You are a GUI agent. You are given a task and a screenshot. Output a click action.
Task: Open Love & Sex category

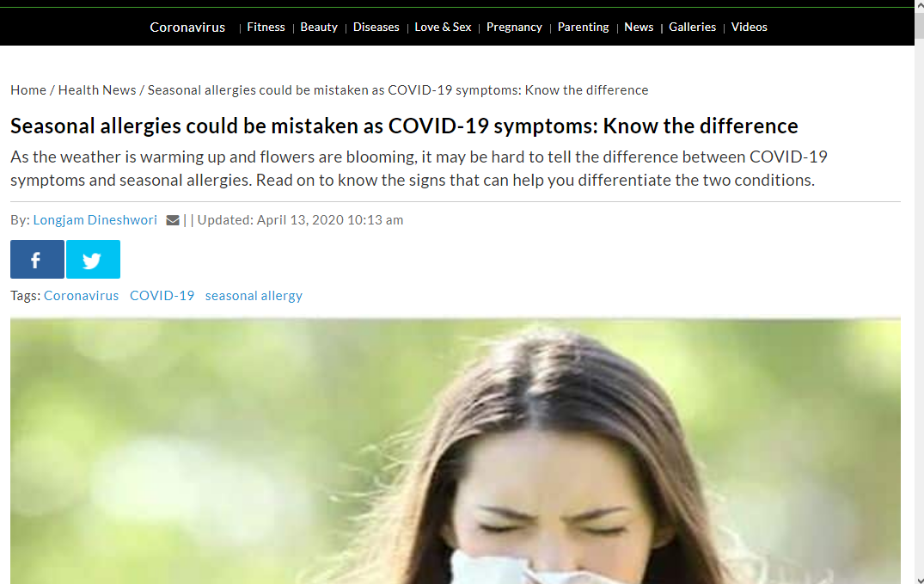click(443, 28)
